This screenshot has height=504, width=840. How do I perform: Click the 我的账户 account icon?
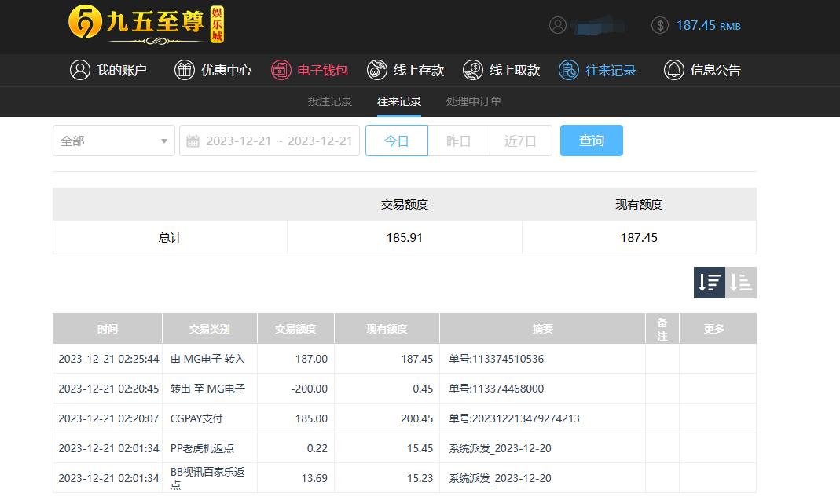pyautogui.click(x=80, y=70)
